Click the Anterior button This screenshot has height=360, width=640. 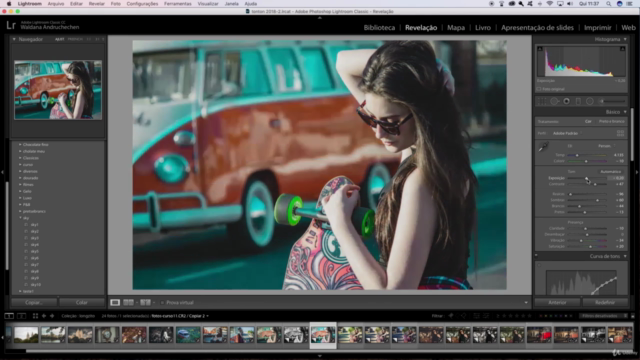tap(557, 302)
